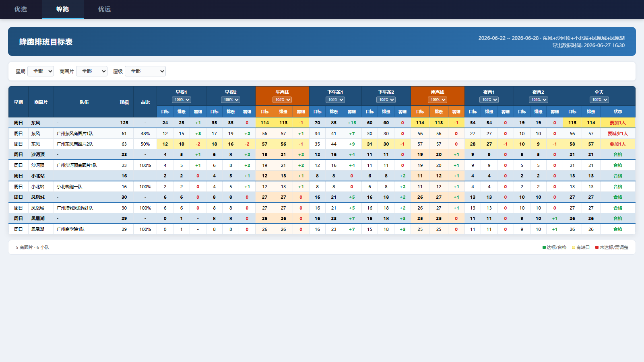Click the 48% share cell
This screenshot has height=362, width=644.
tap(145, 134)
